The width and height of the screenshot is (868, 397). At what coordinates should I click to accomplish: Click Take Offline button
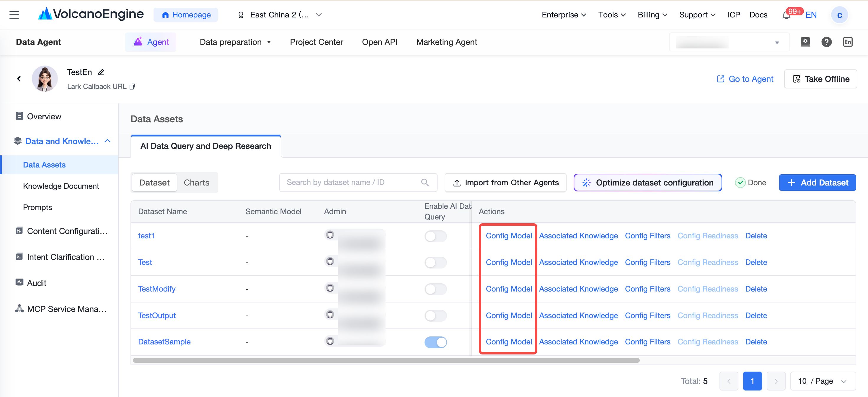pyautogui.click(x=820, y=79)
